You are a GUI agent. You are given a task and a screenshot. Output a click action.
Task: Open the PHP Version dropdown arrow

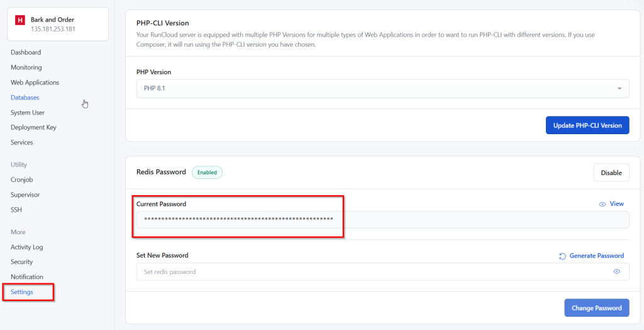(619, 88)
